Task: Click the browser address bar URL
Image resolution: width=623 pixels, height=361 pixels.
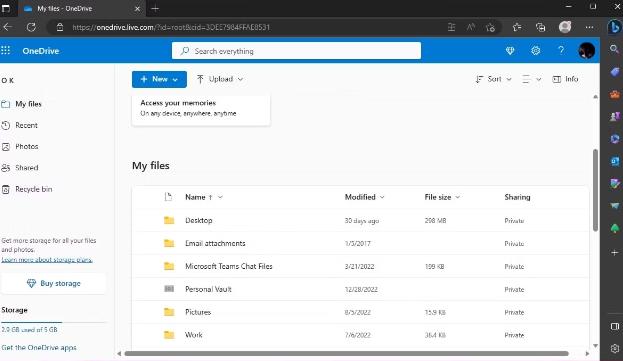Action: tap(171, 27)
